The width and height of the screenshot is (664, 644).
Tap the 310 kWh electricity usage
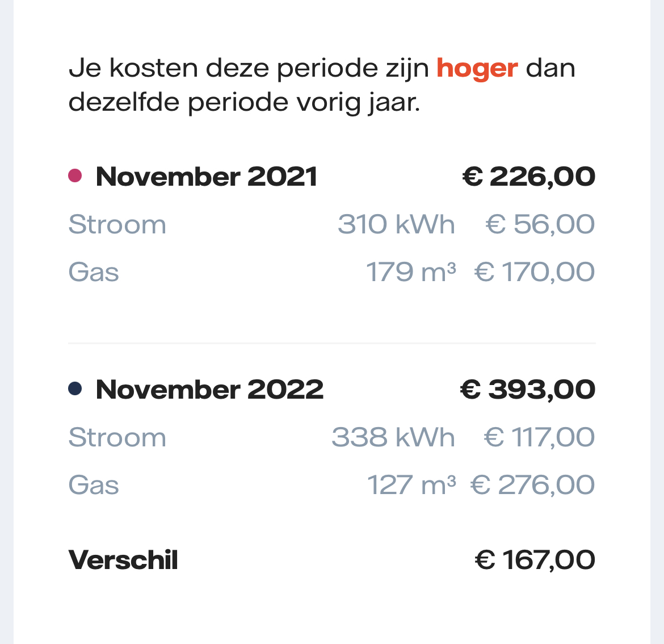coord(396,224)
